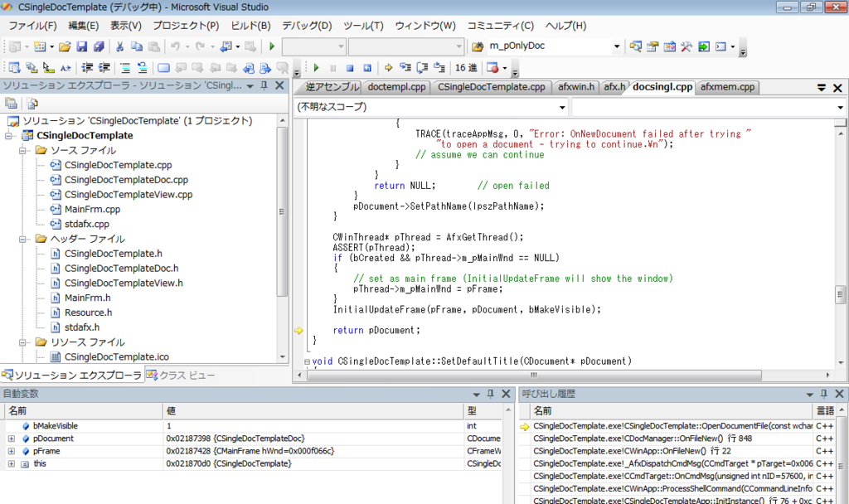The width and height of the screenshot is (849, 504).
Task: Select MainFrm.cpp in Solution Explorer
Action: click(92, 209)
